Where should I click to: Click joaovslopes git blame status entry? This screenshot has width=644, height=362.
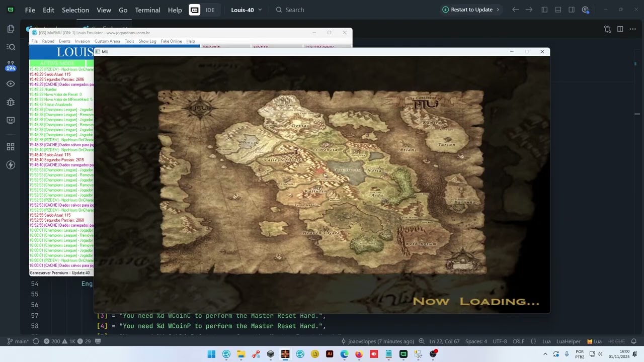pyautogui.click(x=378, y=341)
